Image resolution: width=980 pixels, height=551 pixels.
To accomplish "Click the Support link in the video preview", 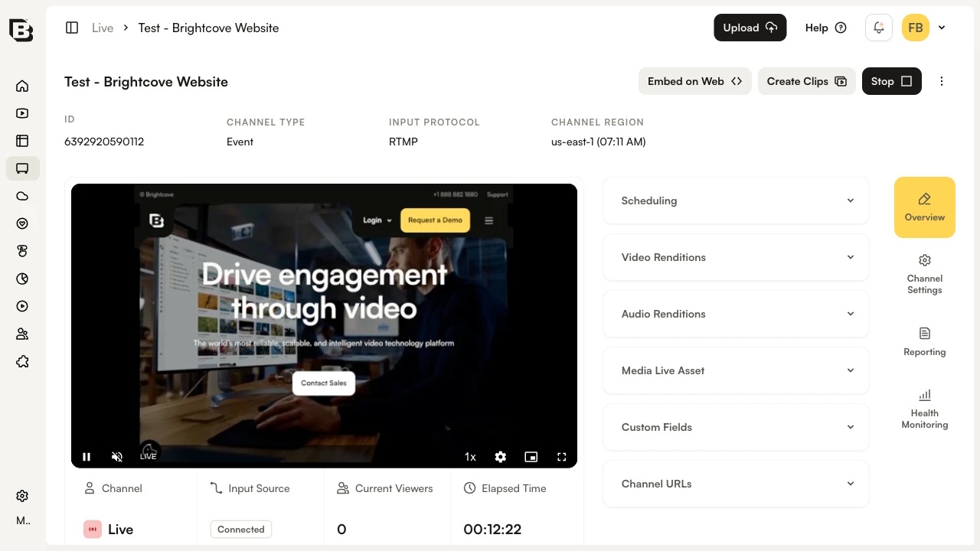I will [x=498, y=194].
